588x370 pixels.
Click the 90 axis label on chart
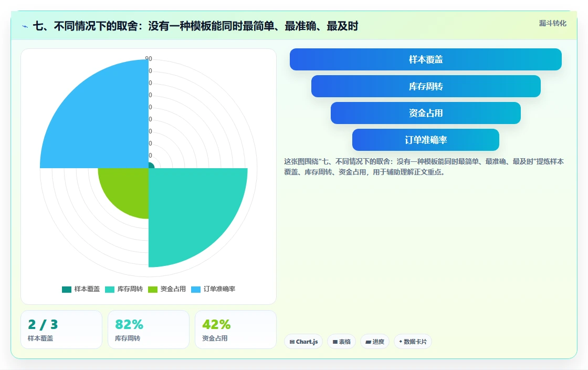[x=149, y=58]
